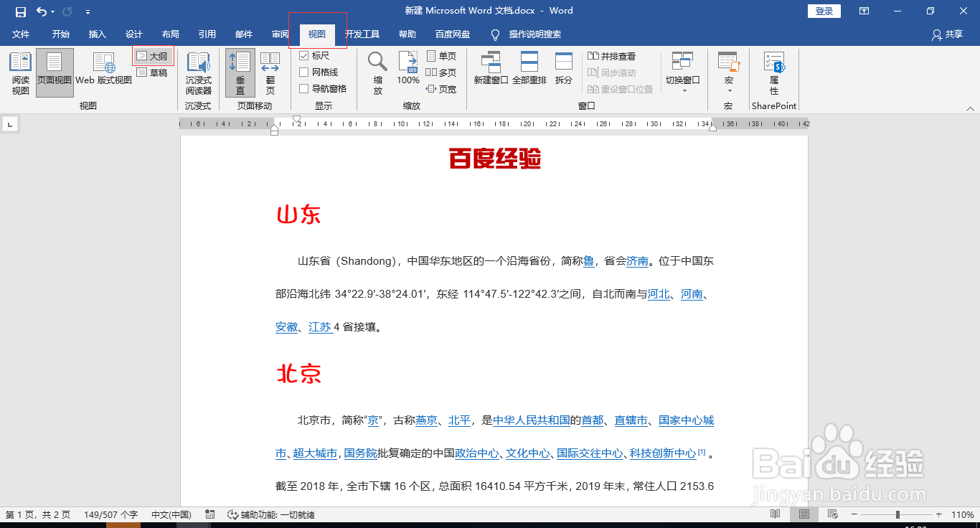Open the Insert (插入) tab
The height and width of the screenshot is (528, 980).
tap(98, 34)
